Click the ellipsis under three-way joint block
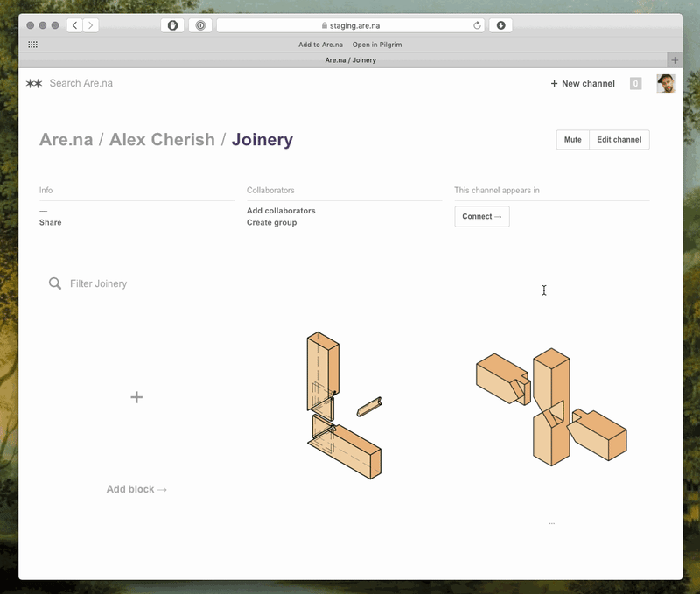This screenshot has width=700, height=594. 552,522
